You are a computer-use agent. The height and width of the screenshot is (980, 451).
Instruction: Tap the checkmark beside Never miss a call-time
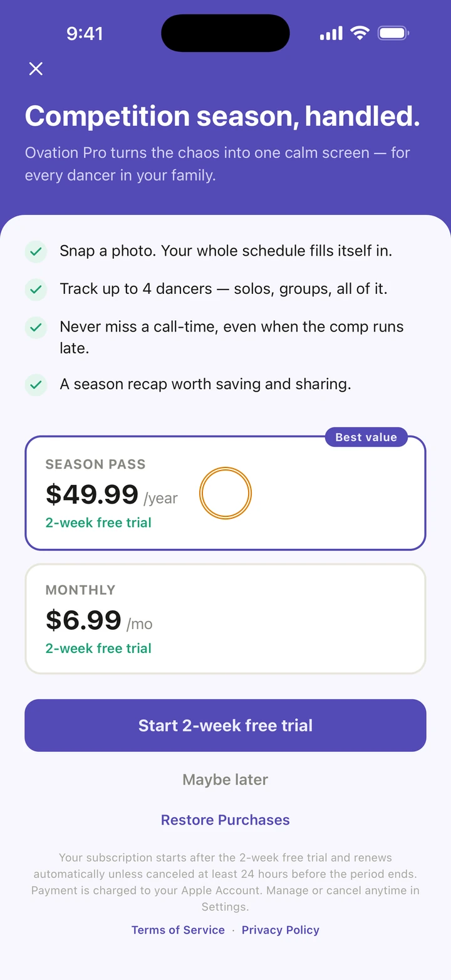pos(36,327)
